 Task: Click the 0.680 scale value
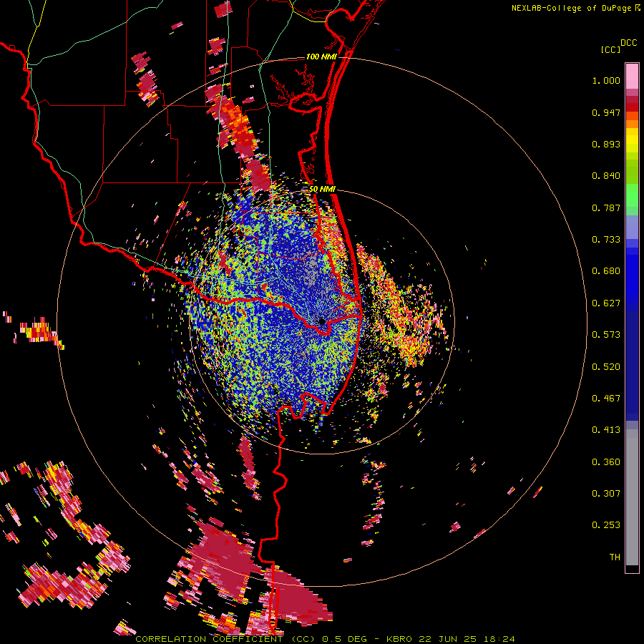tap(606, 271)
